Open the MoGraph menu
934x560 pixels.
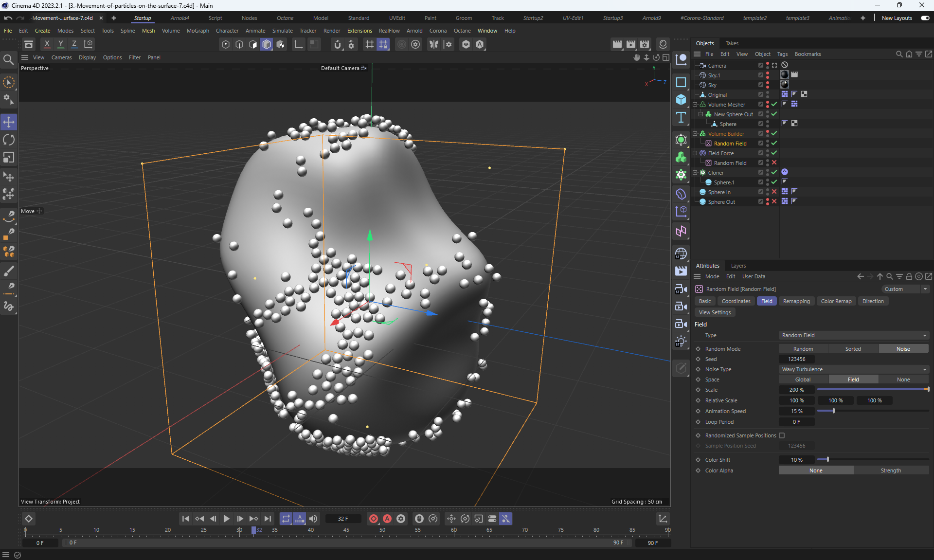click(198, 31)
